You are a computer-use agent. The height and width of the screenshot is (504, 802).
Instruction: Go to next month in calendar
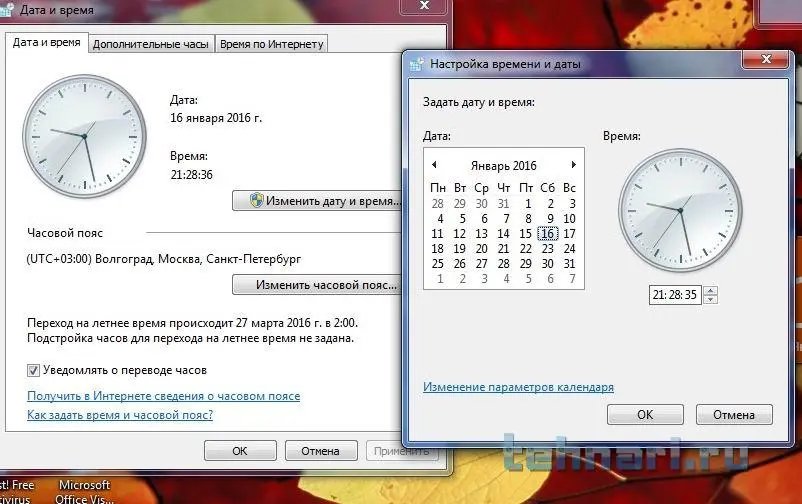pos(573,165)
